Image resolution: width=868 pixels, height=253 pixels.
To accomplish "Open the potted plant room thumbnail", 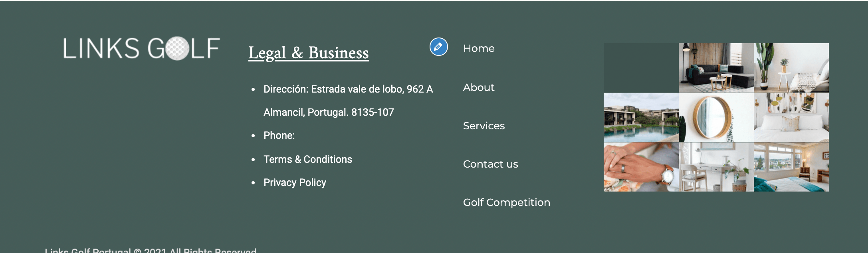I will (791, 68).
